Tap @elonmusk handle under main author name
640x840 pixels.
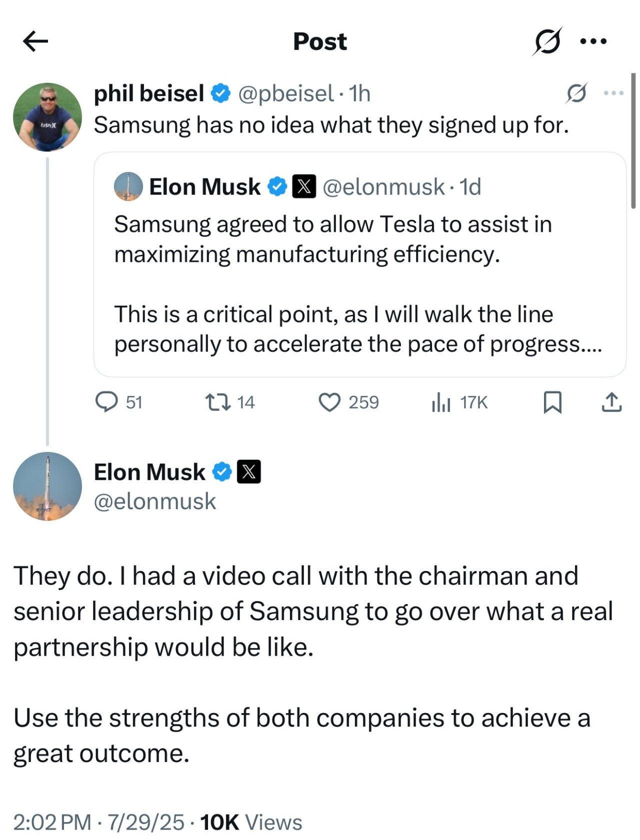tap(155, 502)
